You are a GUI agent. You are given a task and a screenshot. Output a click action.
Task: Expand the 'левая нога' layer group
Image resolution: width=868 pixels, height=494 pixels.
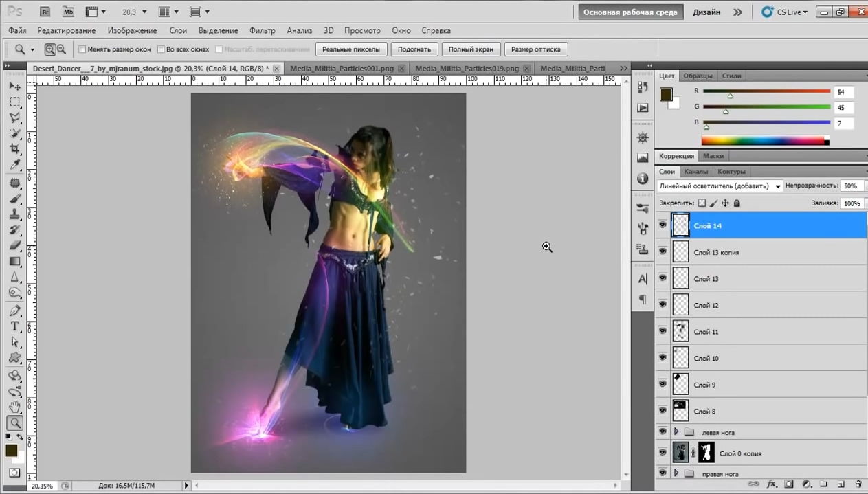pos(676,432)
